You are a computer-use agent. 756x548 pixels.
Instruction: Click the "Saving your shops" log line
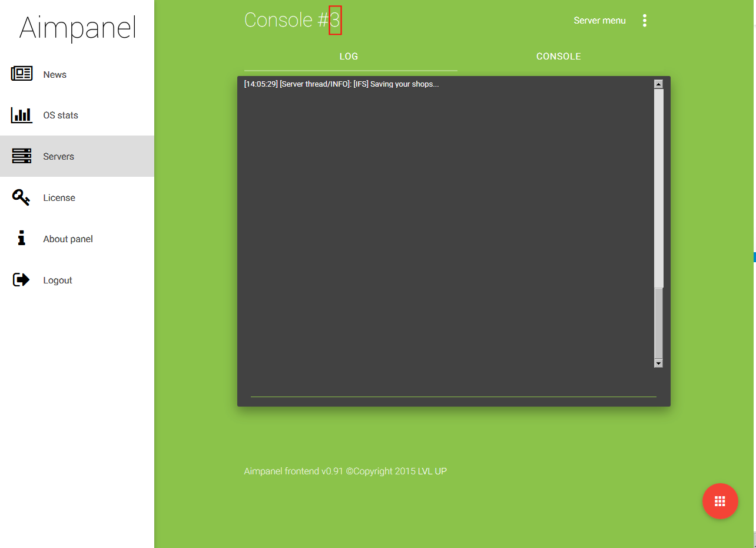tap(341, 84)
